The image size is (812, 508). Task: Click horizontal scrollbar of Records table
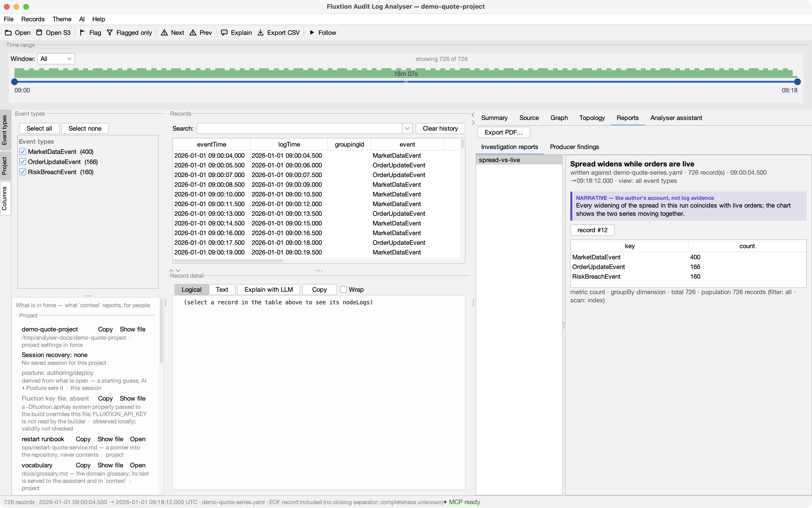point(229,261)
